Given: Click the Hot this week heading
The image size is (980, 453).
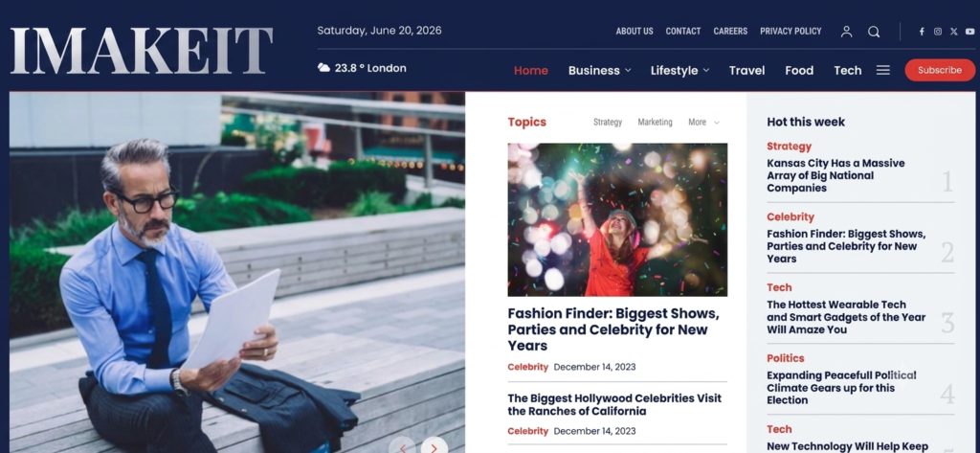Looking at the screenshot, I should 806,122.
